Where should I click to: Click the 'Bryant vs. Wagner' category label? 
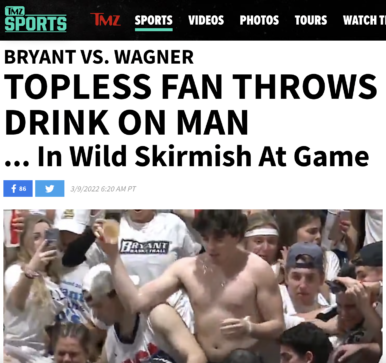coord(99,57)
